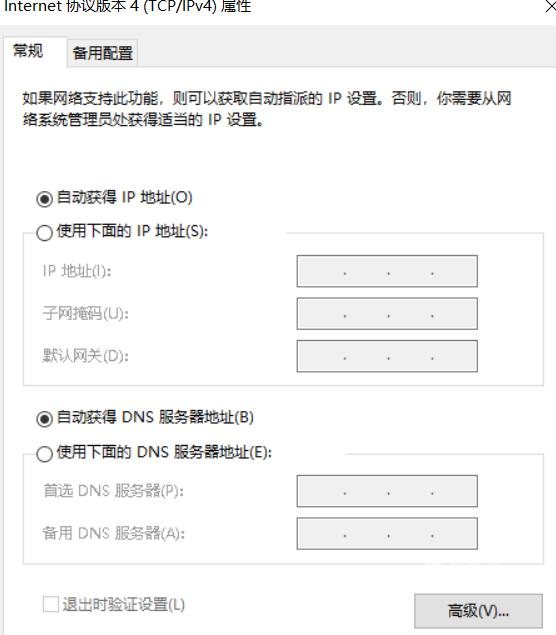The height and width of the screenshot is (635, 556).
Task: Select 使用下面的 DNS 服务器地址 option
Action: [44, 454]
